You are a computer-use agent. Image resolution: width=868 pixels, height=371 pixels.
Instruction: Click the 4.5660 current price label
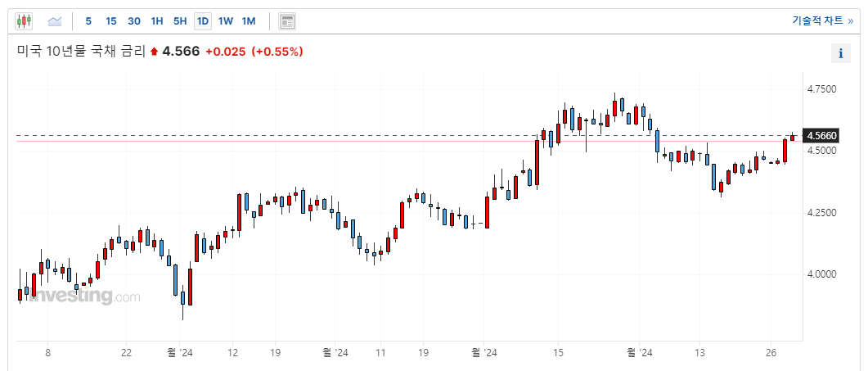pyautogui.click(x=822, y=135)
